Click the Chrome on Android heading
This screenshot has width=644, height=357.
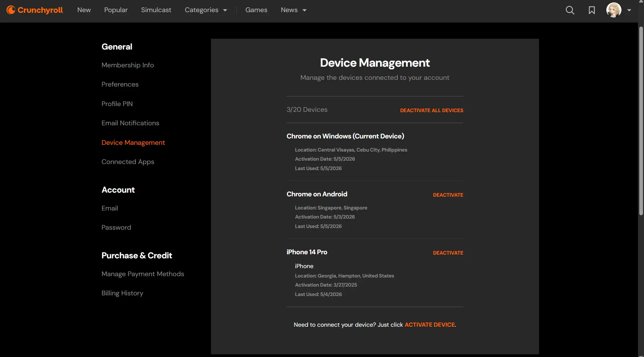pyautogui.click(x=317, y=194)
